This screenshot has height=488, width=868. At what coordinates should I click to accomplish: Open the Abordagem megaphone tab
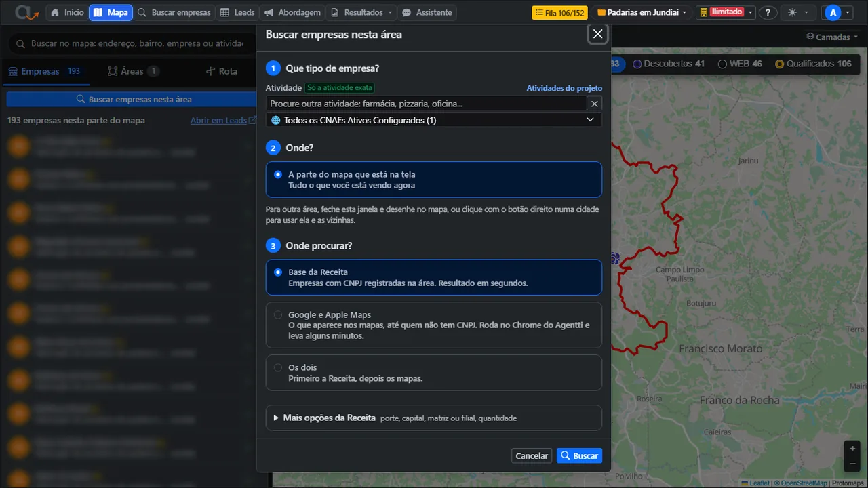pos(292,12)
